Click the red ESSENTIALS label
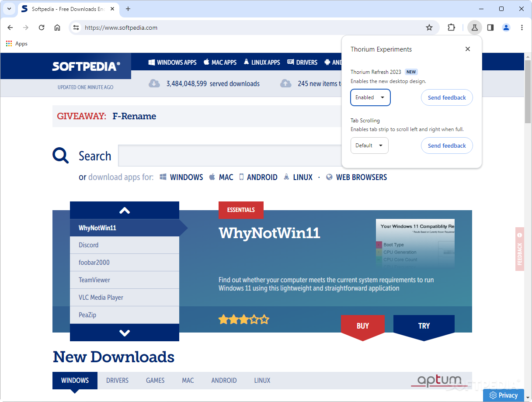Image resolution: width=532 pixels, height=402 pixels. (241, 210)
